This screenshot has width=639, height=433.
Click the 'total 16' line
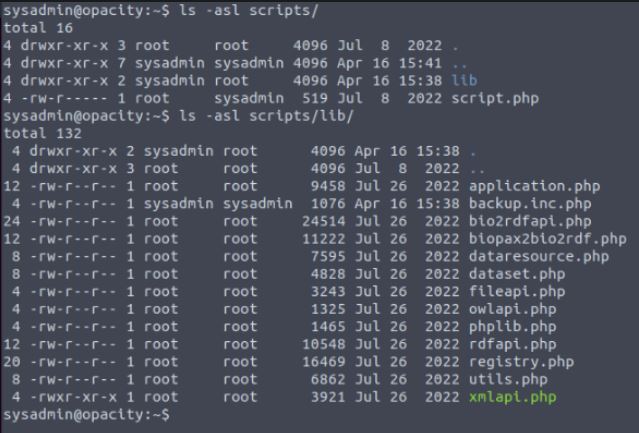(38, 28)
